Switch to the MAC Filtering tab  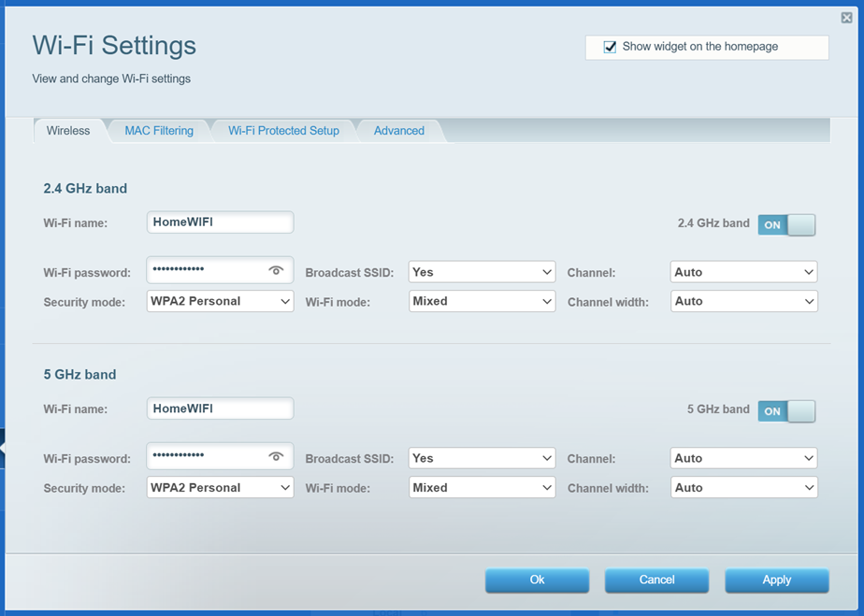159,131
